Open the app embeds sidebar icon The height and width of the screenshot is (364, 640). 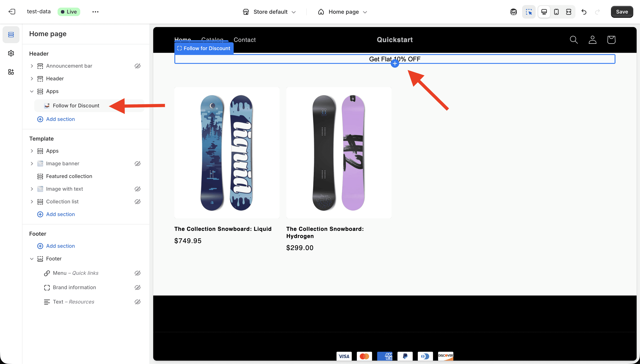point(11,72)
